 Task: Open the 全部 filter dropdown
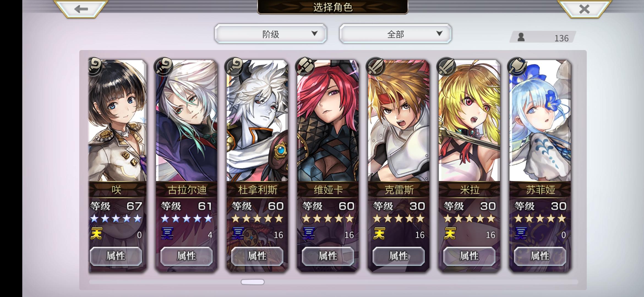point(395,34)
